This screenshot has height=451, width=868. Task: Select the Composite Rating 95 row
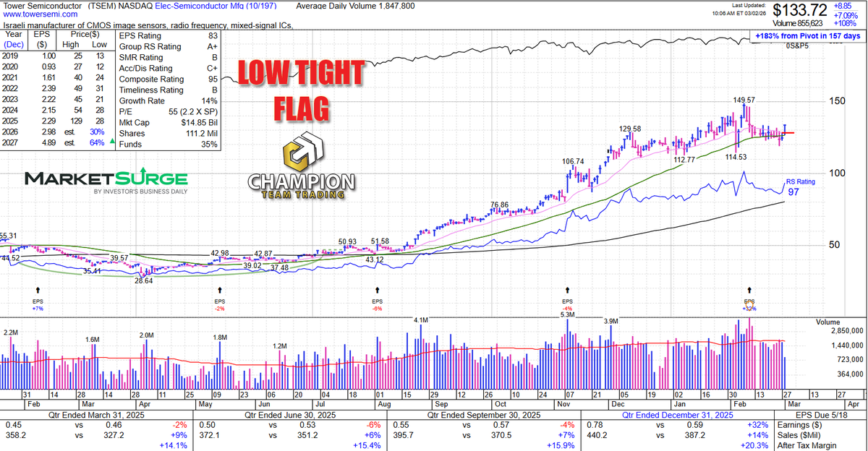[x=168, y=79]
